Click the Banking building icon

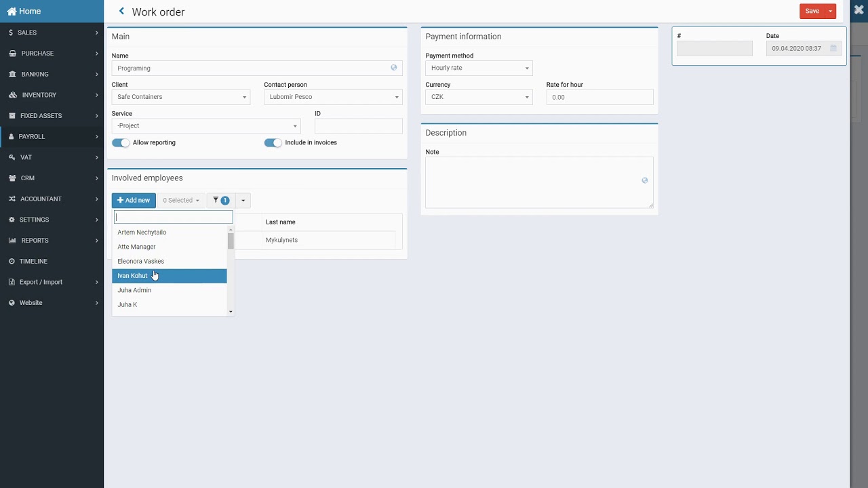click(12, 74)
